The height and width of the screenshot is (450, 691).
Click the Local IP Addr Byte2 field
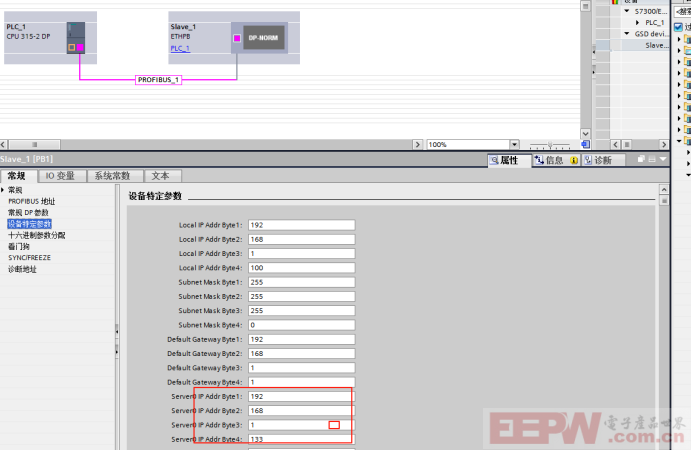click(301, 239)
